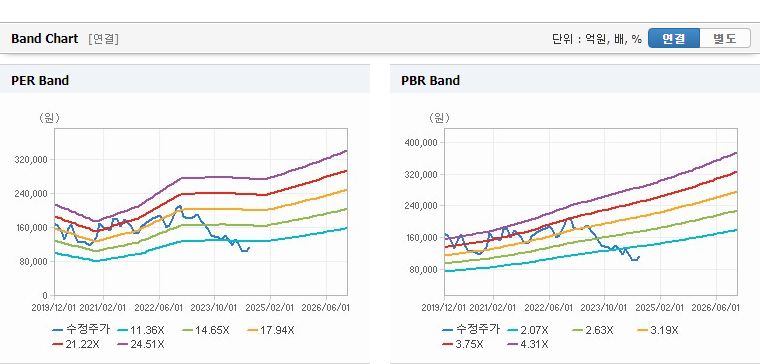This screenshot has width=760, height=364.
Task: Toggle 3.19X legend entry in PBR Band
Action: 658,331
